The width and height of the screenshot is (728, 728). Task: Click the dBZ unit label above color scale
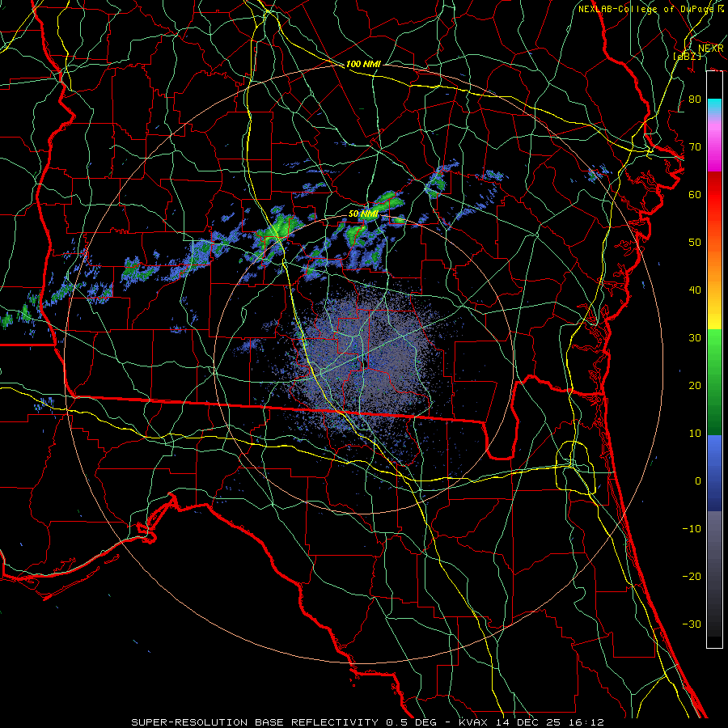click(687, 56)
